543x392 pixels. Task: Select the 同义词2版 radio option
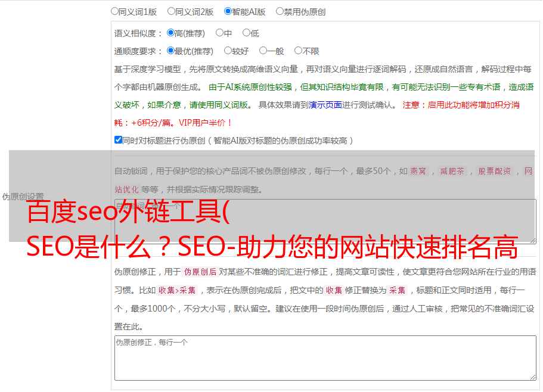tap(171, 11)
